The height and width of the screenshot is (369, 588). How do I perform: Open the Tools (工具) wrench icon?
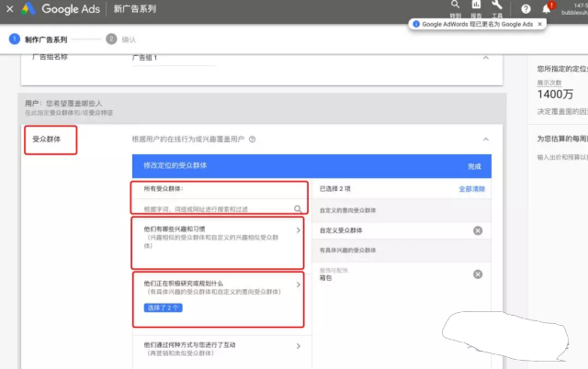pos(497,6)
